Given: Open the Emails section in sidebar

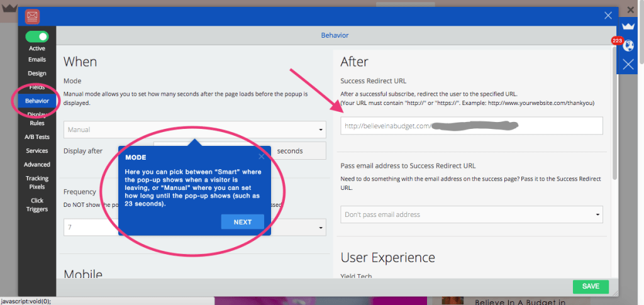Looking at the screenshot, I should tap(37, 60).
